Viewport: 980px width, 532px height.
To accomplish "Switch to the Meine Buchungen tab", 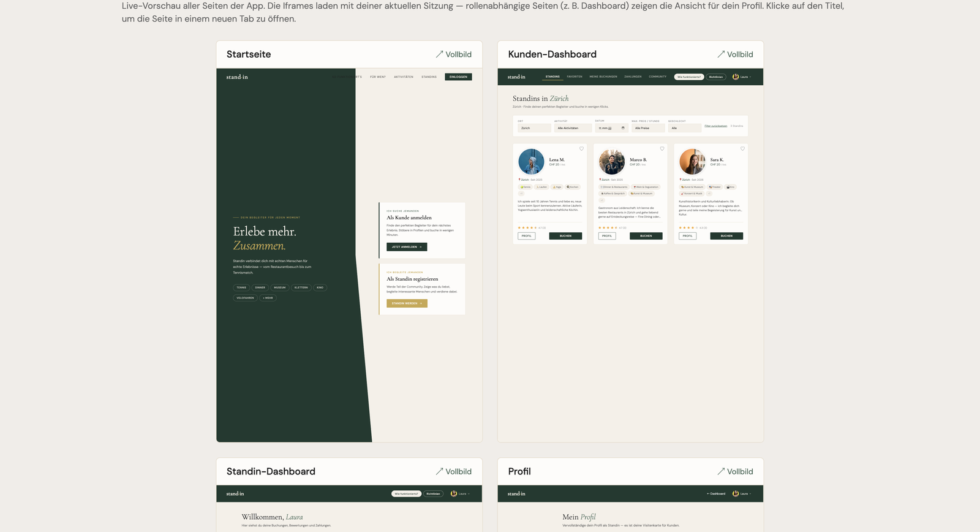I will (x=603, y=77).
